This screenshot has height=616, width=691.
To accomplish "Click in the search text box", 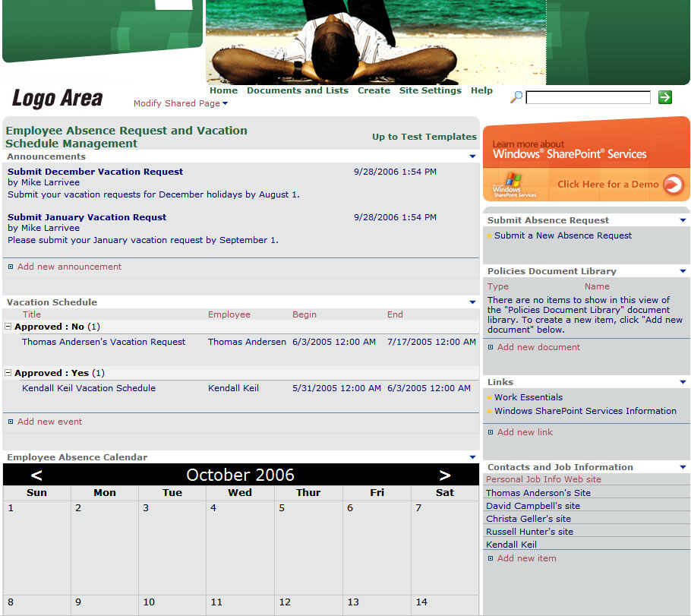I will click(x=588, y=97).
